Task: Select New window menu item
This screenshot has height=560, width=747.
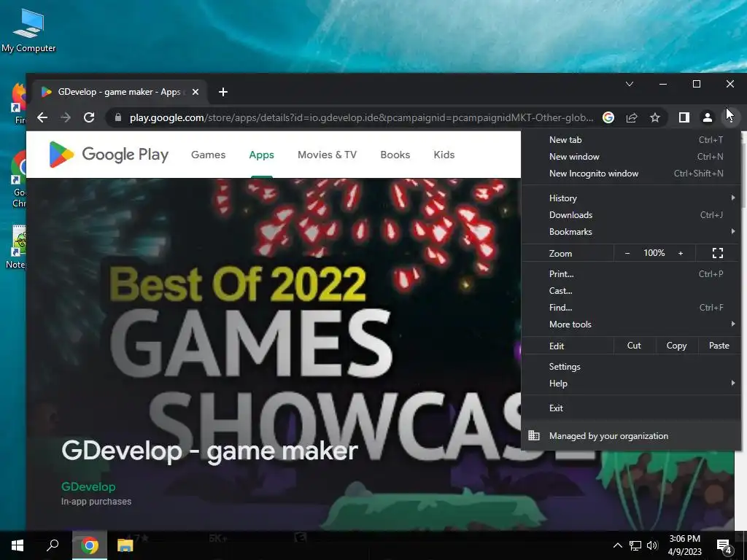Action: (631, 157)
